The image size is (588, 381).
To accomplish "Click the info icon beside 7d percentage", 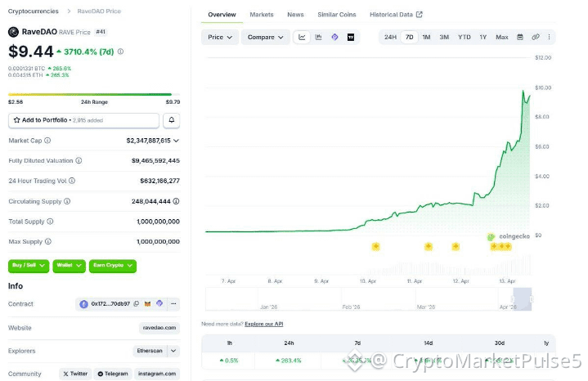I will 120,52.
